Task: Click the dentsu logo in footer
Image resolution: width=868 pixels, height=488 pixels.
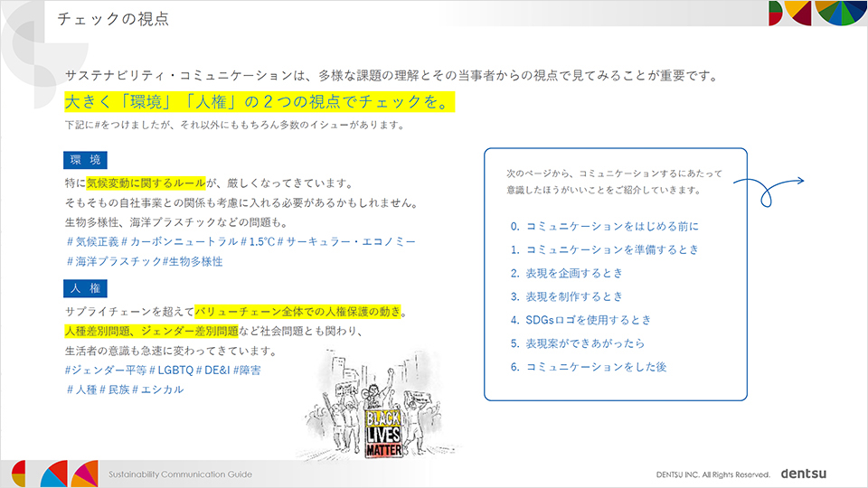Action: [x=804, y=474]
